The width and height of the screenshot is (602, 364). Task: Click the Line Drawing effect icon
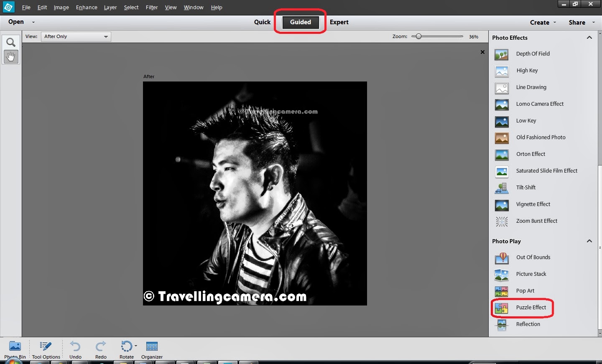pyautogui.click(x=502, y=87)
